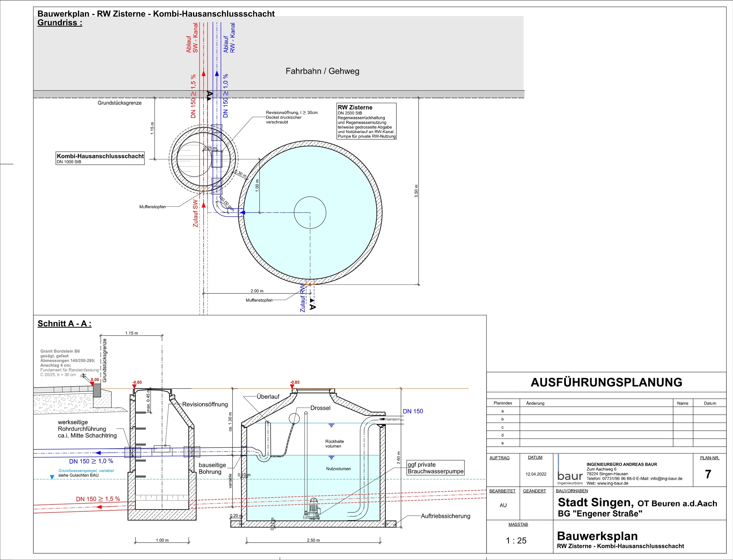
Task: Click the red SW-Kanal flow arrow in the road
Action: (x=204, y=74)
